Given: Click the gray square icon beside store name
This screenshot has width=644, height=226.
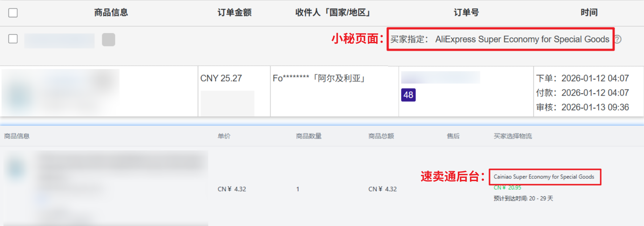Looking at the screenshot, I should coord(108,40).
